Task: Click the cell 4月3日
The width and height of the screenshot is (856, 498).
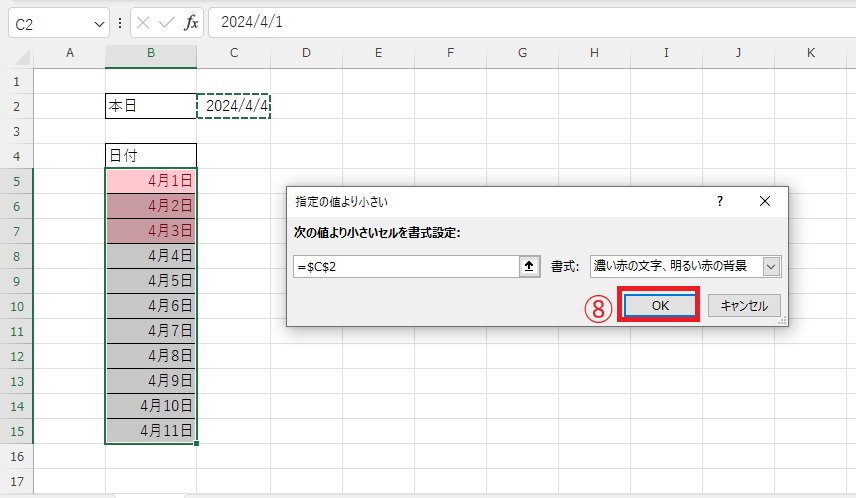Action: [x=151, y=231]
